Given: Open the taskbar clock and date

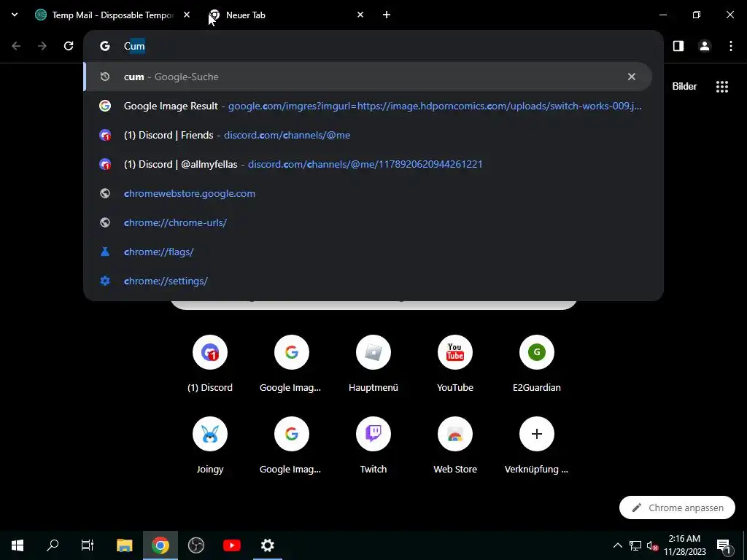Looking at the screenshot, I should [x=684, y=545].
